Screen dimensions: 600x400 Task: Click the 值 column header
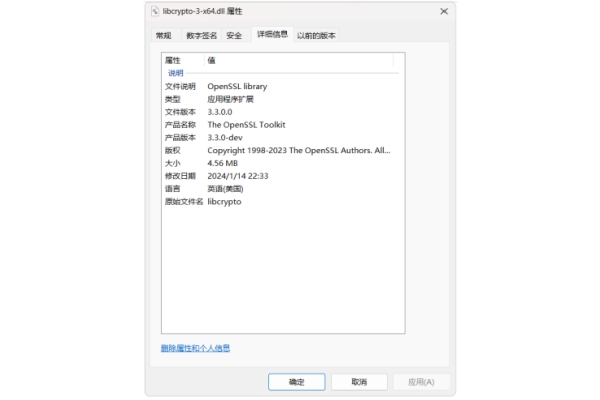(211, 60)
